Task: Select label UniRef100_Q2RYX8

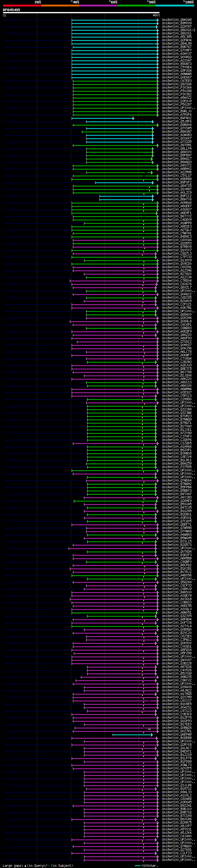Action: (x=177, y=745)
